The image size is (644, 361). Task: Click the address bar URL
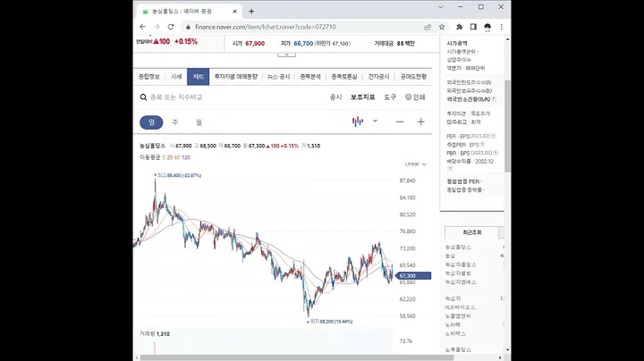coord(266,27)
